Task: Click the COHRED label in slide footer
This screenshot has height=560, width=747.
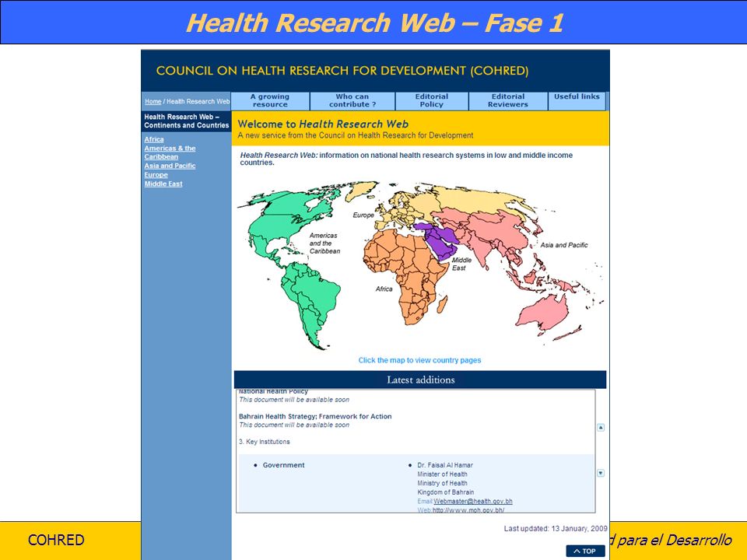Action: coord(56,540)
